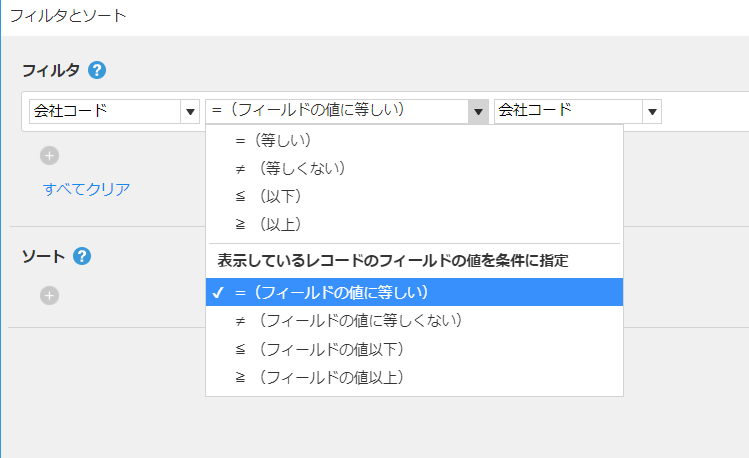
Task: Click the フィルタとソート dialog title
Action: click(68, 16)
